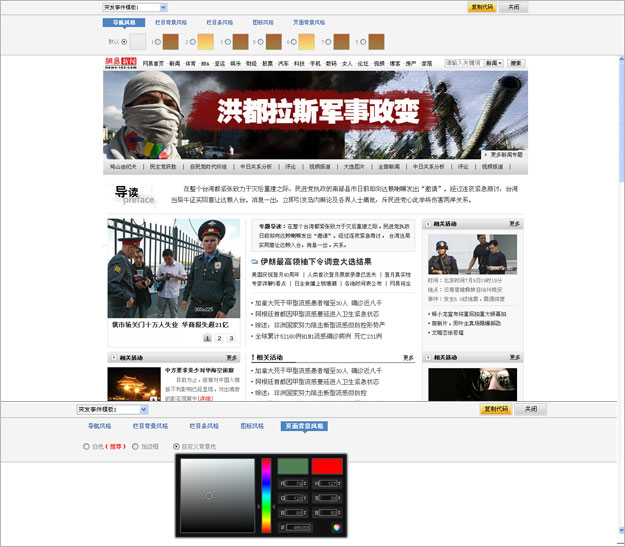
Task: Go to slideshow page 1
Action: click(207, 338)
